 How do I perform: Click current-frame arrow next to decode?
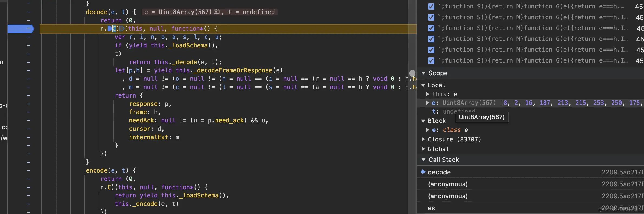[423, 172]
